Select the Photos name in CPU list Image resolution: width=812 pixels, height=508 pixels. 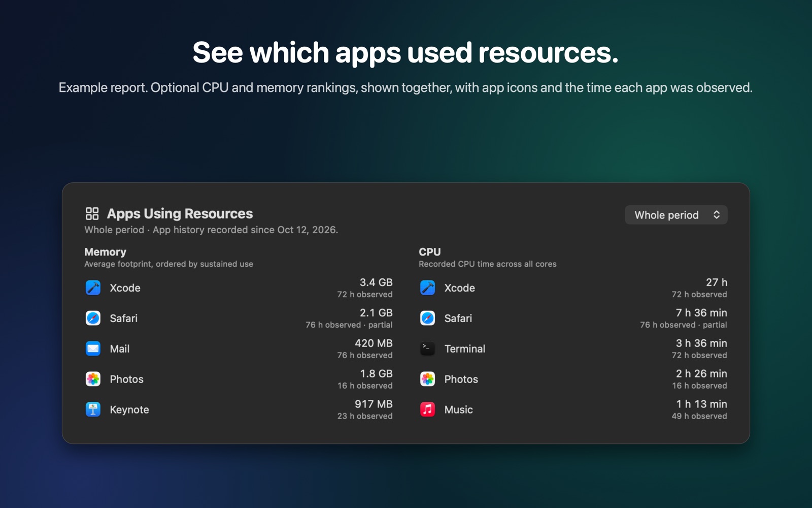(x=461, y=379)
